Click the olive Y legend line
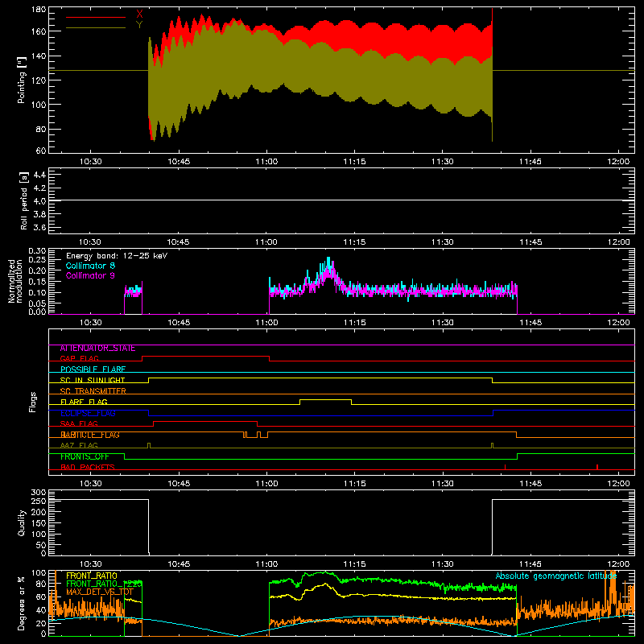This screenshot has height=644, width=644. point(96,27)
